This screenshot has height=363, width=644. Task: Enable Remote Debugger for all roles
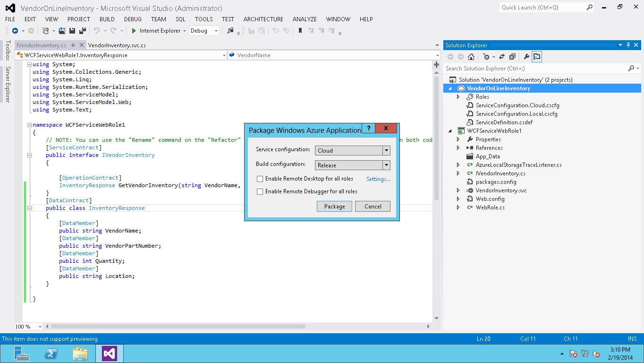click(260, 191)
